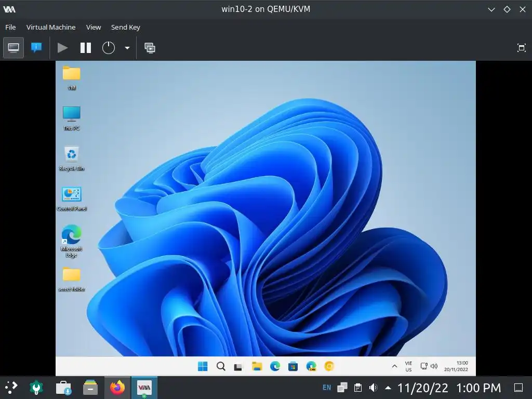Viewport: 532px width, 399px height.
Task: Open the Virtual Machine menu
Action: [51, 27]
